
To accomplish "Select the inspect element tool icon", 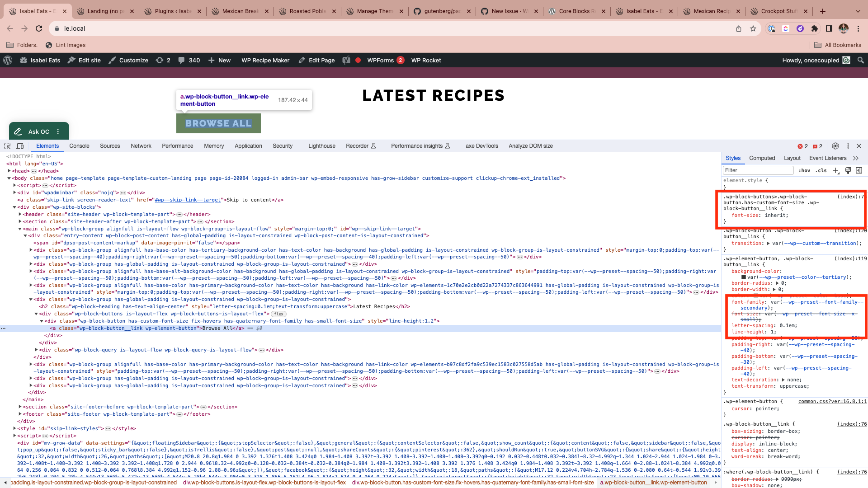I will [7, 146].
